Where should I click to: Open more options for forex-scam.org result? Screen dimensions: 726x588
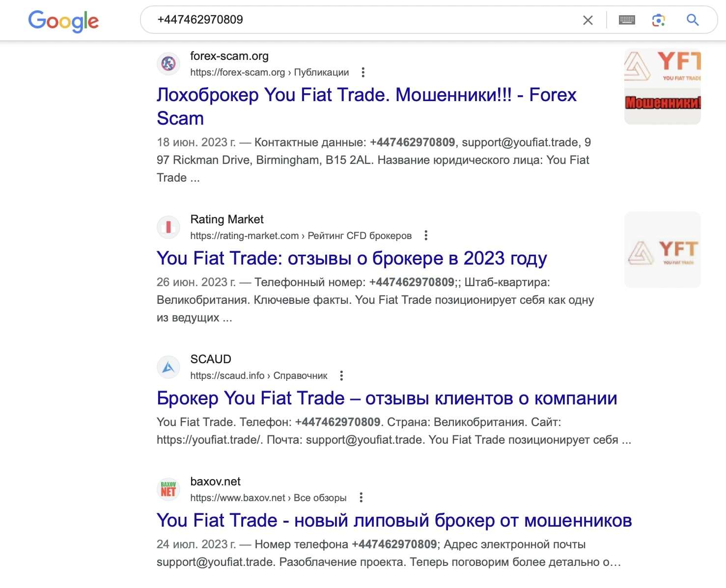[x=363, y=73]
